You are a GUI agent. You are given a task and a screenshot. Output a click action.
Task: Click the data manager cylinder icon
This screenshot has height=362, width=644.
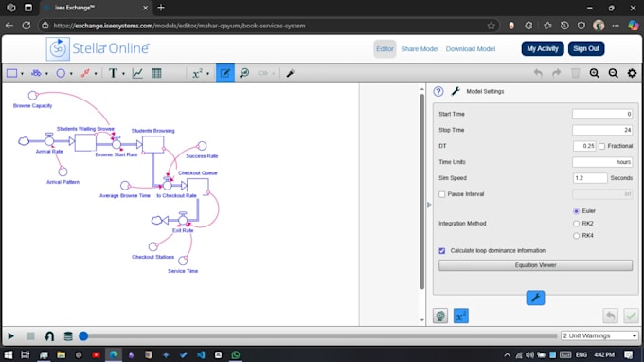68,336
